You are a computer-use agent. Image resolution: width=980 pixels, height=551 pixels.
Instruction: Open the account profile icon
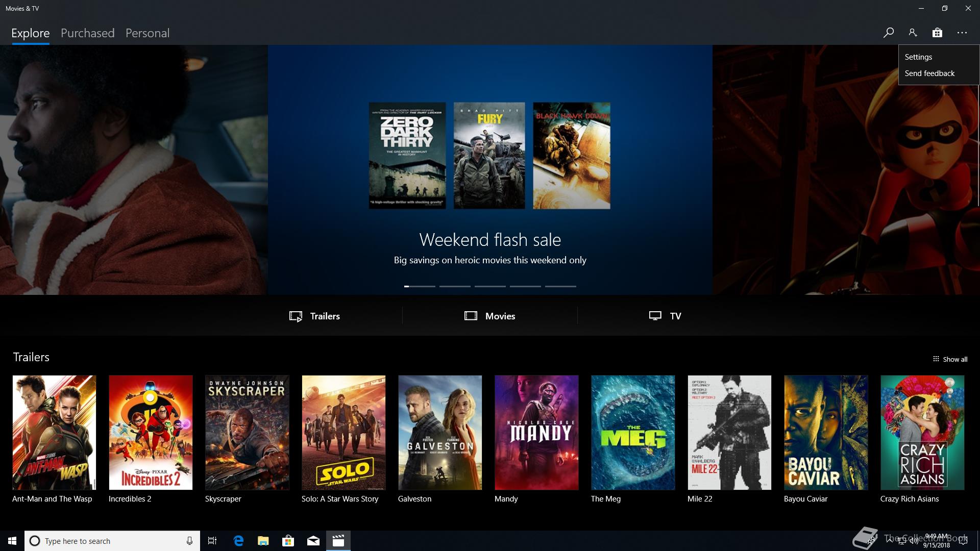click(913, 33)
